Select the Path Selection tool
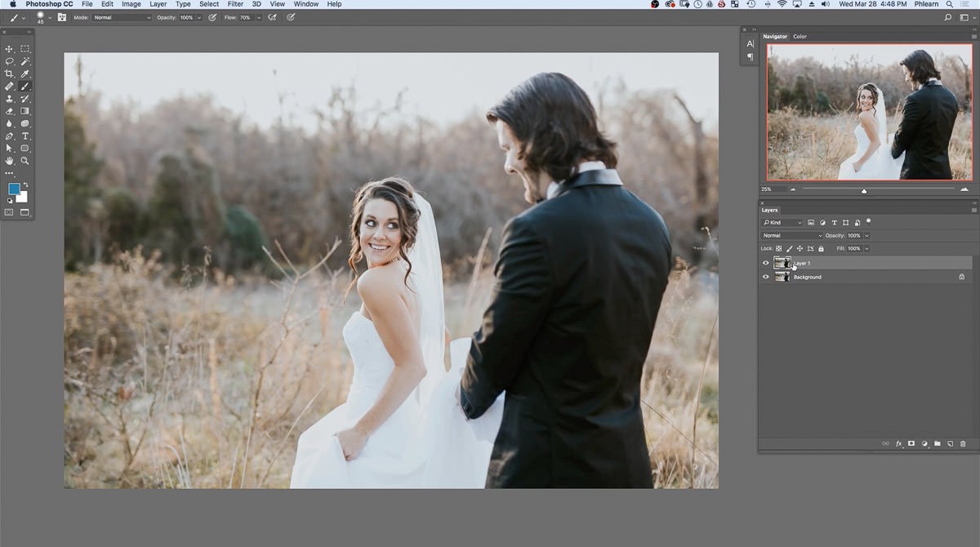The image size is (980, 547). [x=10, y=149]
